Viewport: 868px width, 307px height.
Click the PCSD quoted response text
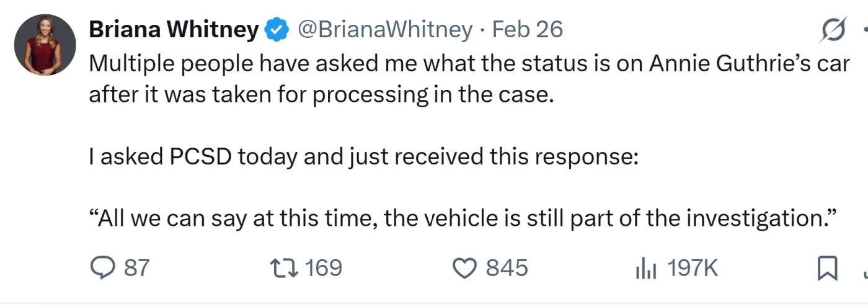coord(464,218)
